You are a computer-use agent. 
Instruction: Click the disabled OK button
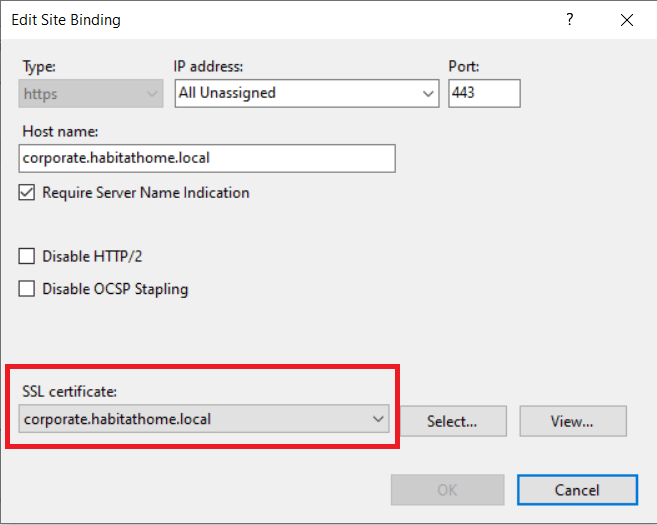coord(447,490)
